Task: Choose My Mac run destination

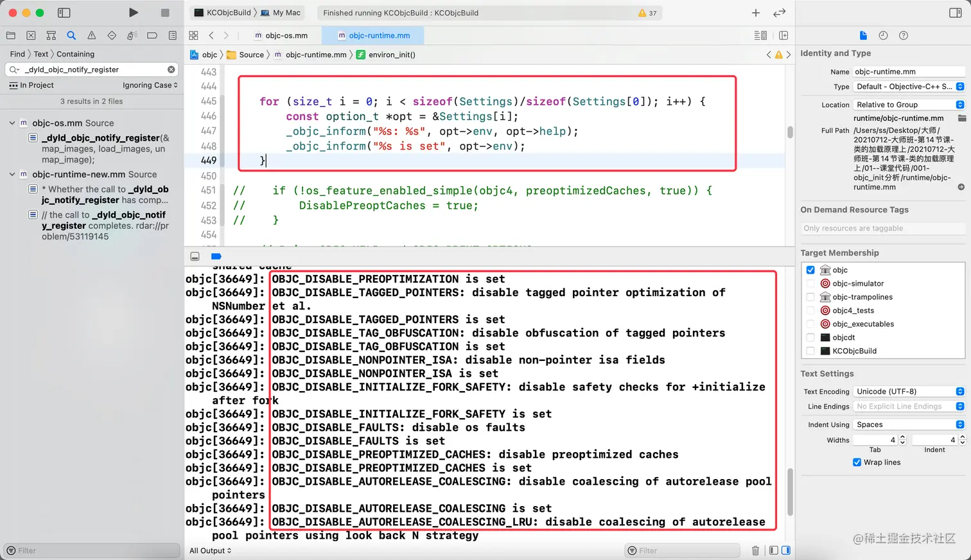Action: (x=281, y=13)
